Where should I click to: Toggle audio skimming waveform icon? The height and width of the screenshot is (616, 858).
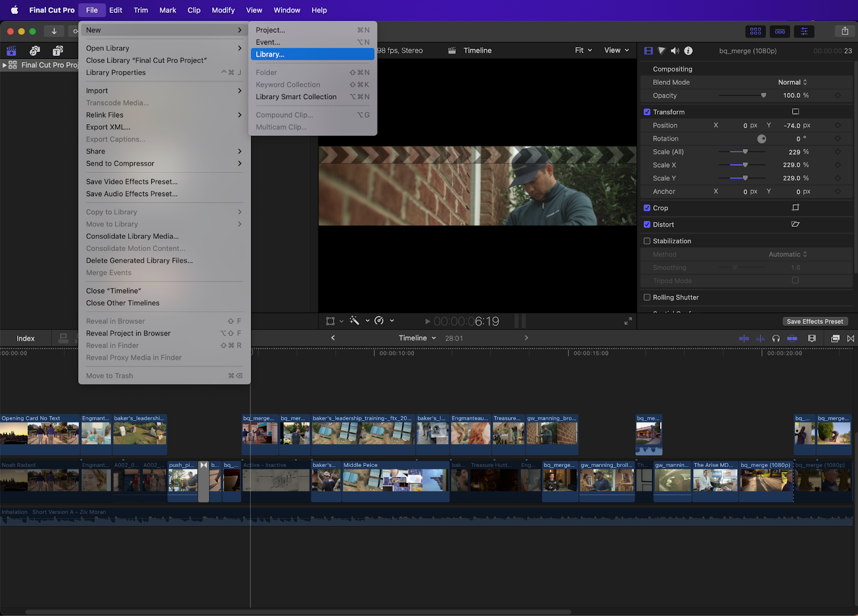[x=760, y=338]
